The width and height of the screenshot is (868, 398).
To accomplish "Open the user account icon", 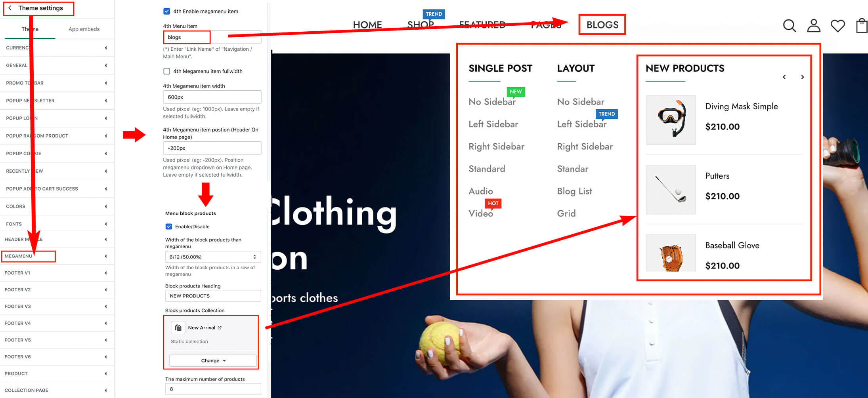I will click(814, 26).
